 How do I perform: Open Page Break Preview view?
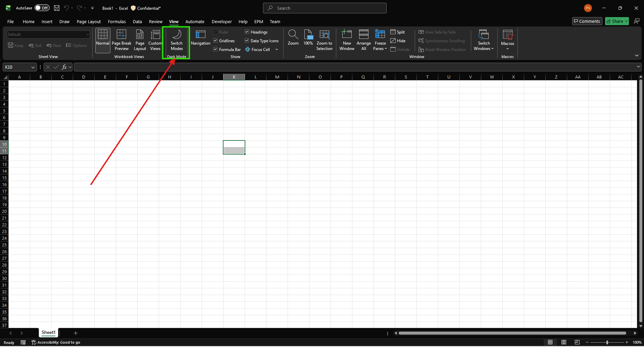pyautogui.click(x=121, y=40)
